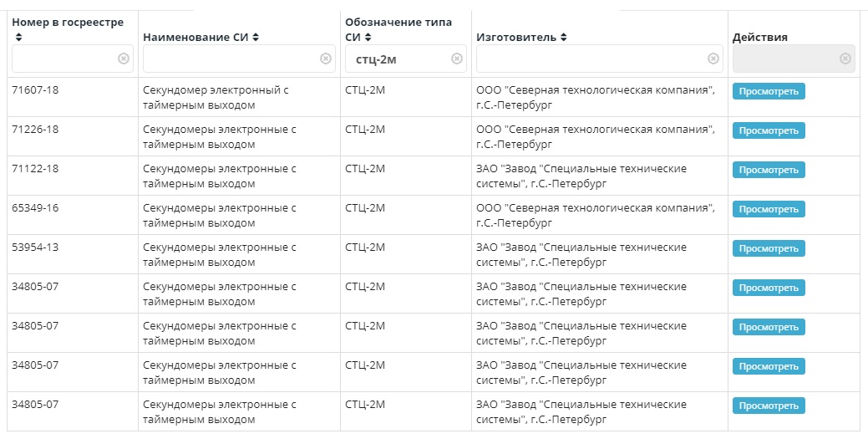Viewport: 868px width, 444px height.
Task: Sort by Номер в госреестре column
Action: click(18, 38)
